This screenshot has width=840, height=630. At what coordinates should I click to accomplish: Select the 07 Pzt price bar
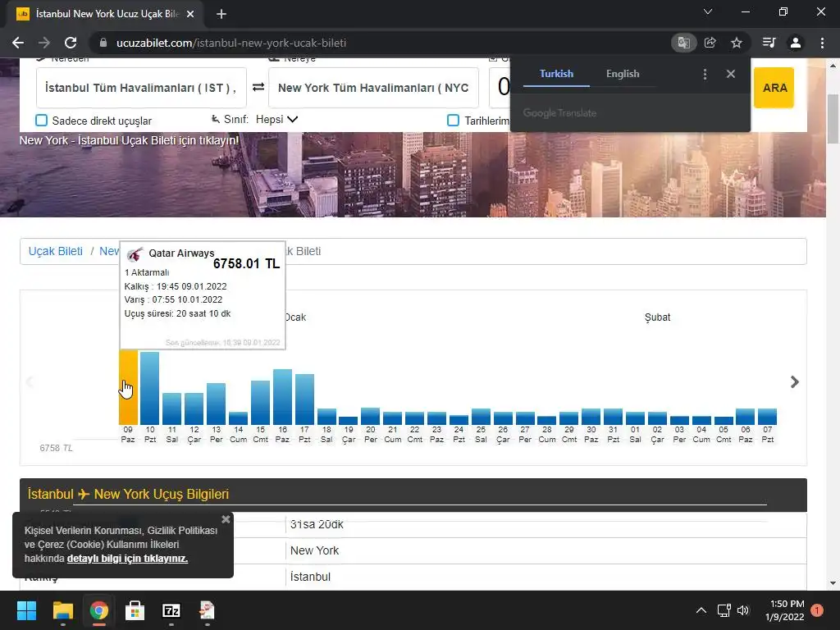(767, 417)
